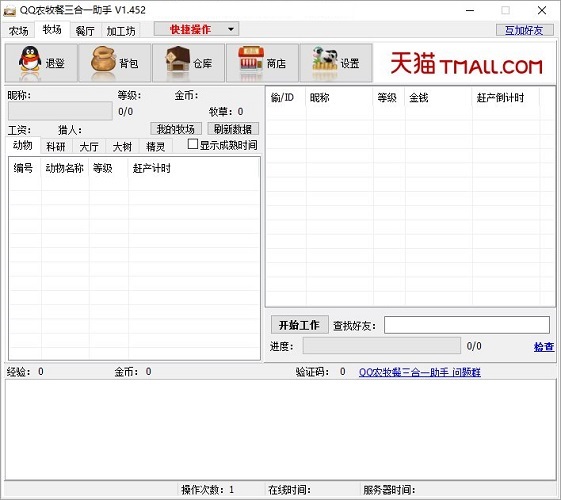Click the 进度 progress bar
561x500 pixels.
pos(382,346)
